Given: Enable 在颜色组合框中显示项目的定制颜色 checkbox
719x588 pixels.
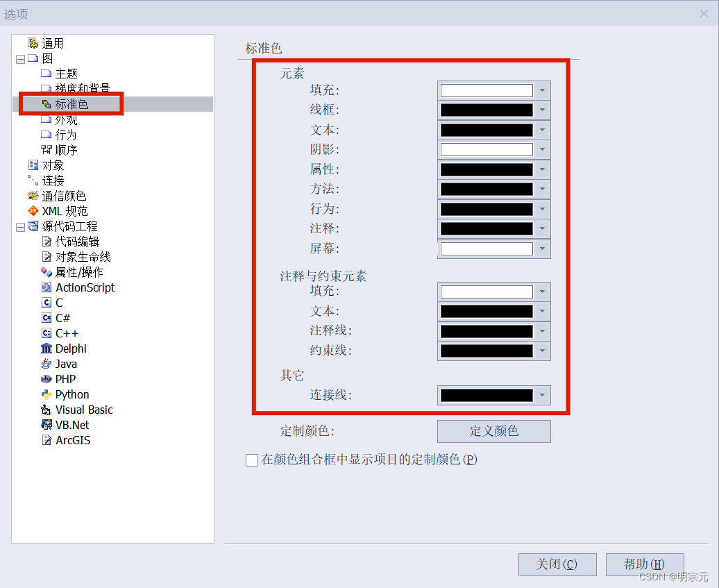Looking at the screenshot, I should 252,460.
